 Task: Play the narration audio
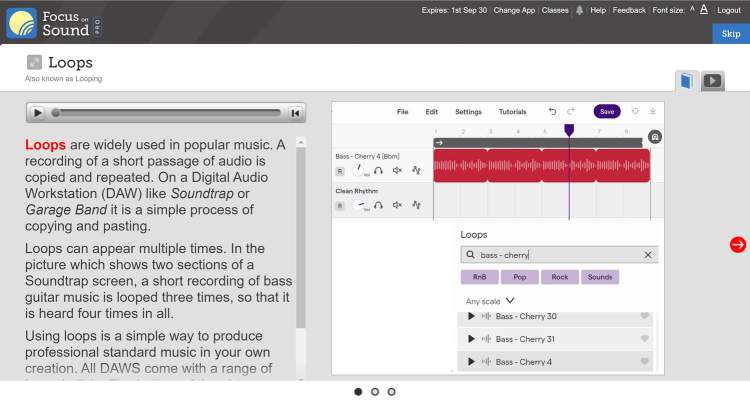point(37,113)
